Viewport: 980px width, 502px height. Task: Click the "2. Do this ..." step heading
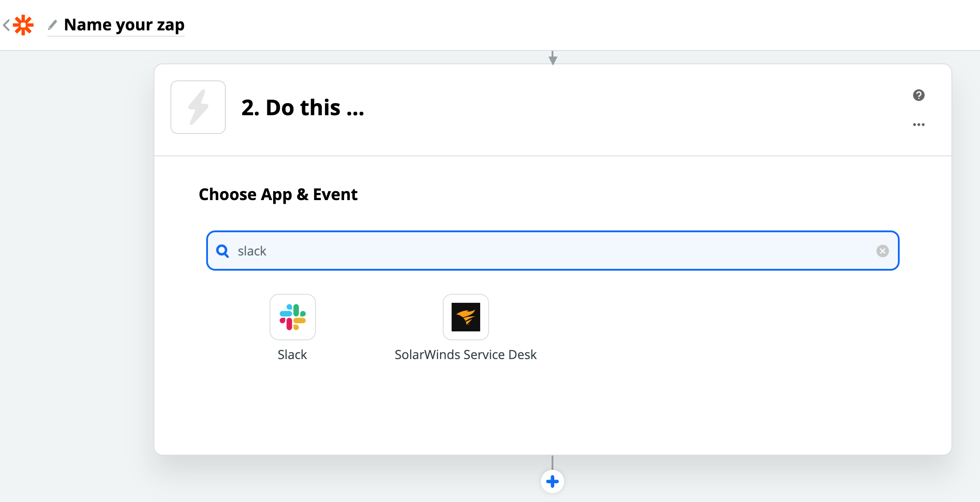(x=303, y=108)
